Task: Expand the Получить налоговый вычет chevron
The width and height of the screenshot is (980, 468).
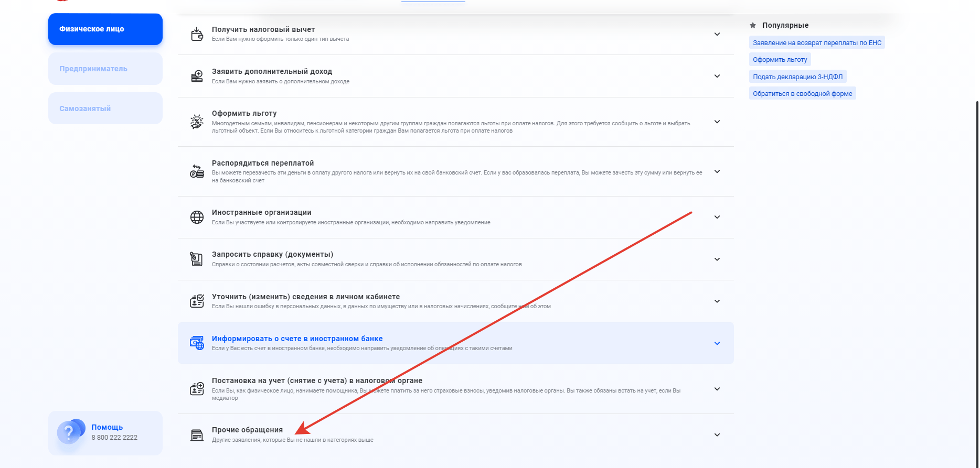Action: 717,34
